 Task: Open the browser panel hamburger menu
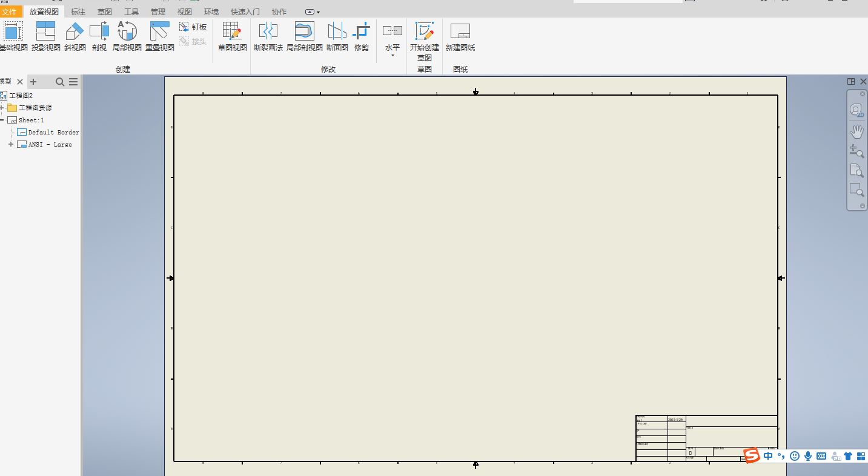73,82
